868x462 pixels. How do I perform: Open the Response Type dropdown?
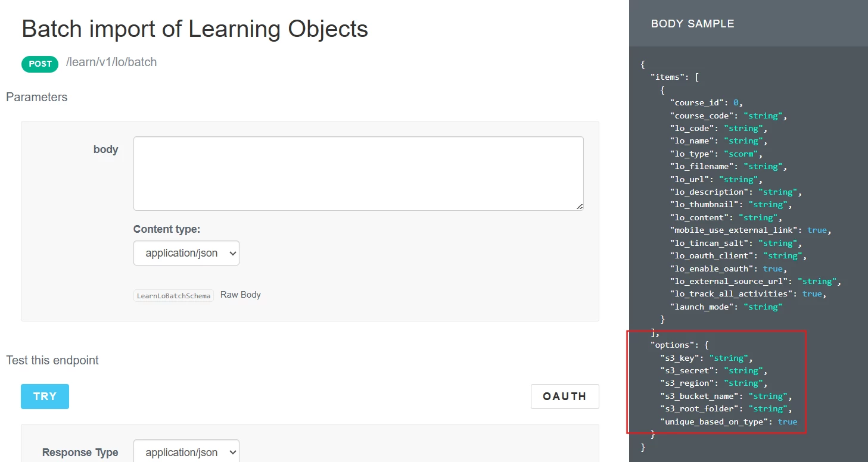tap(186, 452)
